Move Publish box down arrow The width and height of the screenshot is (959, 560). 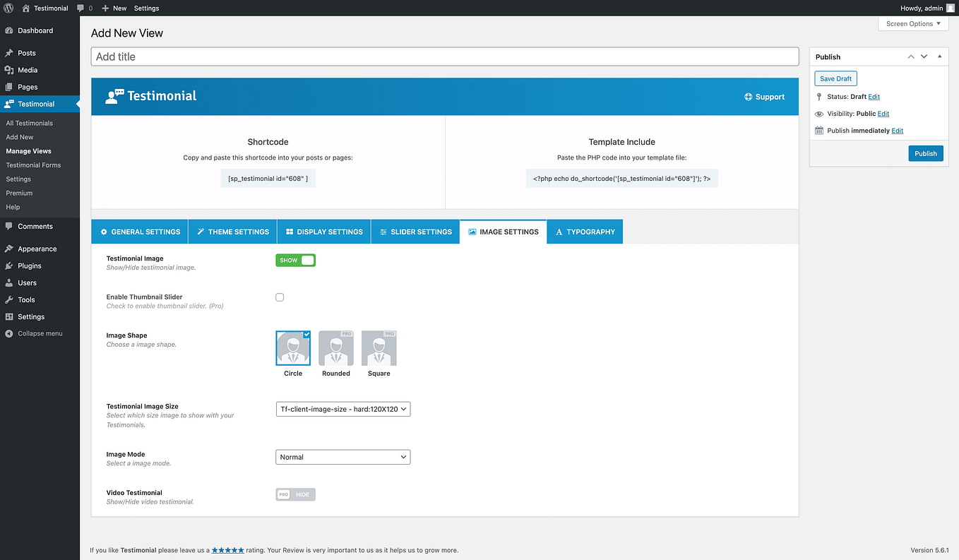(x=924, y=56)
